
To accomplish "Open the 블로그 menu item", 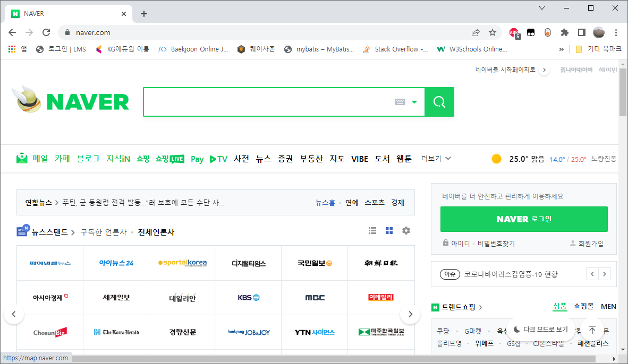I will coord(88,159).
